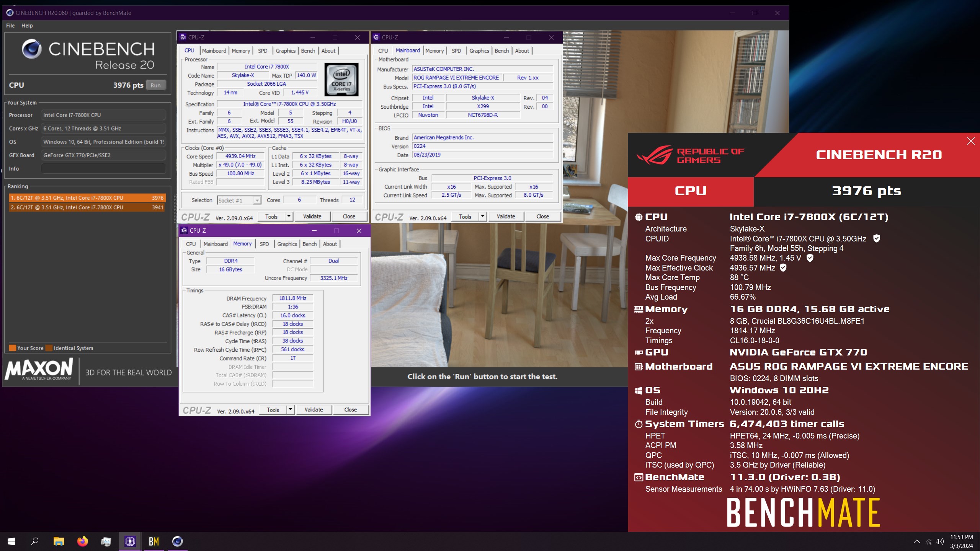Click Validate in the Memory tab CPU-Z window

pos(314,409)
